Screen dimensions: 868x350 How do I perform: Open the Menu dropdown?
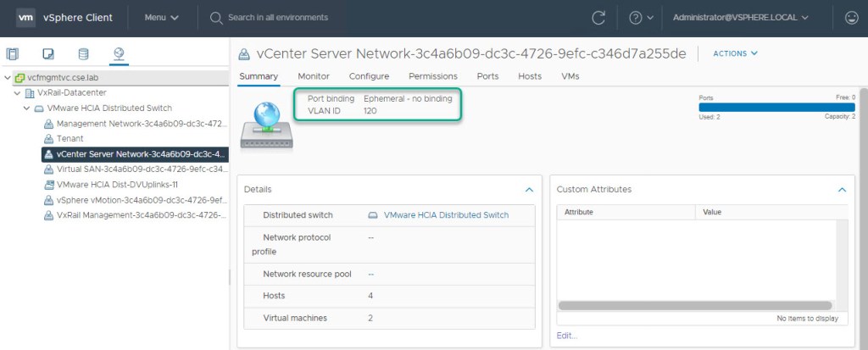[x=161, y=17]
